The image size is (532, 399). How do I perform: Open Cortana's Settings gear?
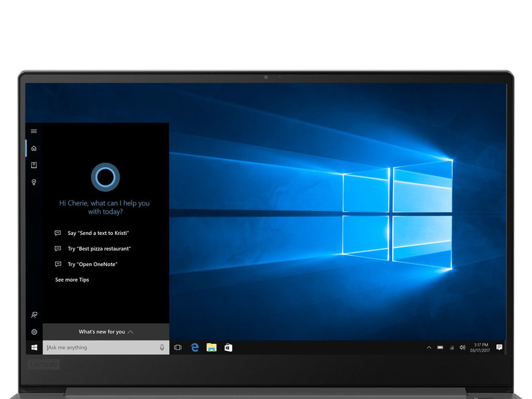click(x=34, y=331)
